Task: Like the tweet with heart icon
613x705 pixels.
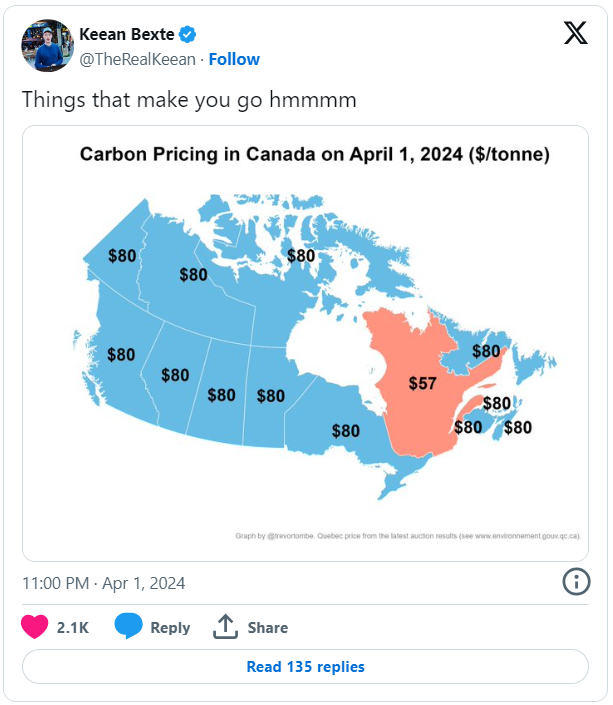Action: click(x=35, y=626)
